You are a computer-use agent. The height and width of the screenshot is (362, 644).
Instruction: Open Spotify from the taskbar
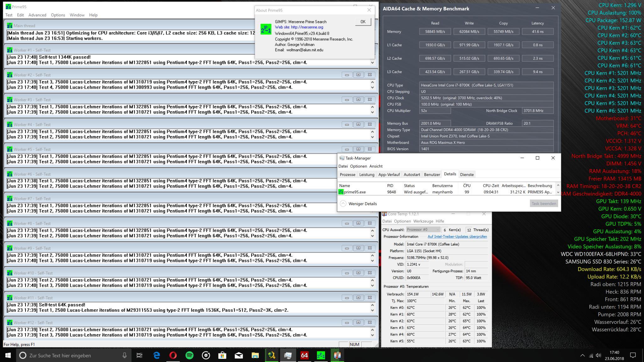coord(189,355)
